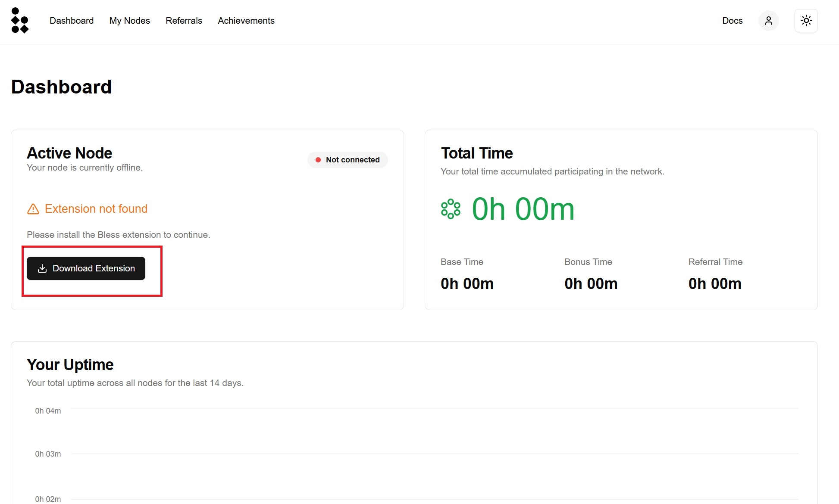
Task: Go to My Nodes page
Action: coord(129,21)
